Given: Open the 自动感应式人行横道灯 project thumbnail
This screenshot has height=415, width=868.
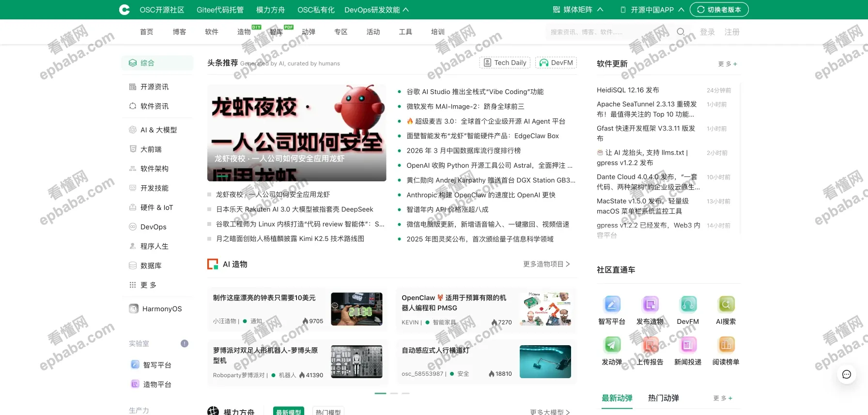Looking at the screenshot, I should pos(545,362).
